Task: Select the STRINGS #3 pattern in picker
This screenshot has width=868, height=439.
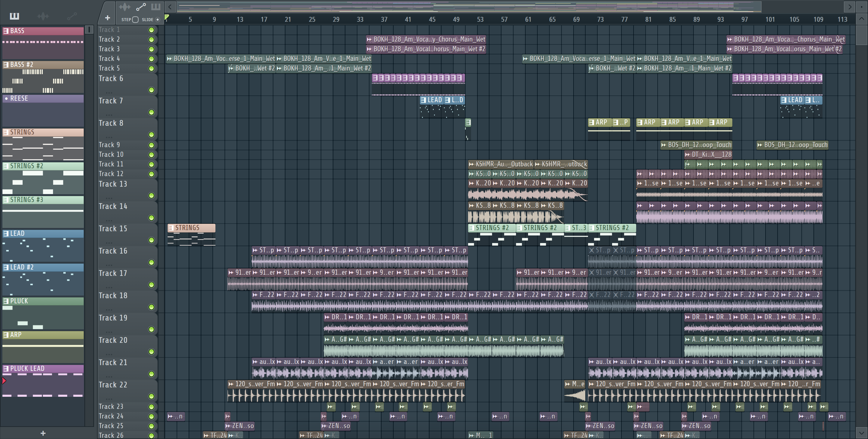Action: point(43,212)
